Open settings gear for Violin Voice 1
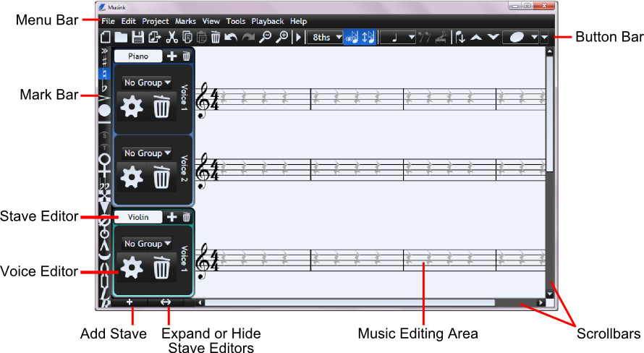The width and height of the screenshot is (644, 353). coord(132,268)
